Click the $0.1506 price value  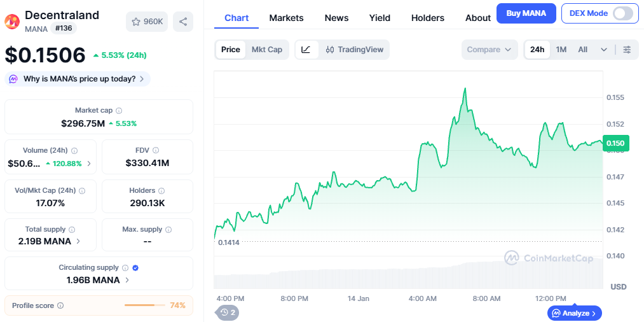click(45, 55)
